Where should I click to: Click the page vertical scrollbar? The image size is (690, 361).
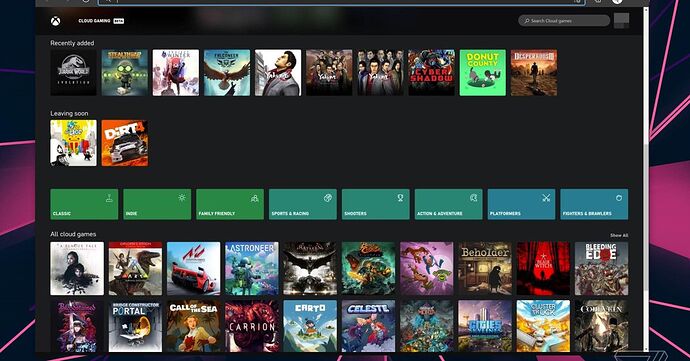[646, 176]
